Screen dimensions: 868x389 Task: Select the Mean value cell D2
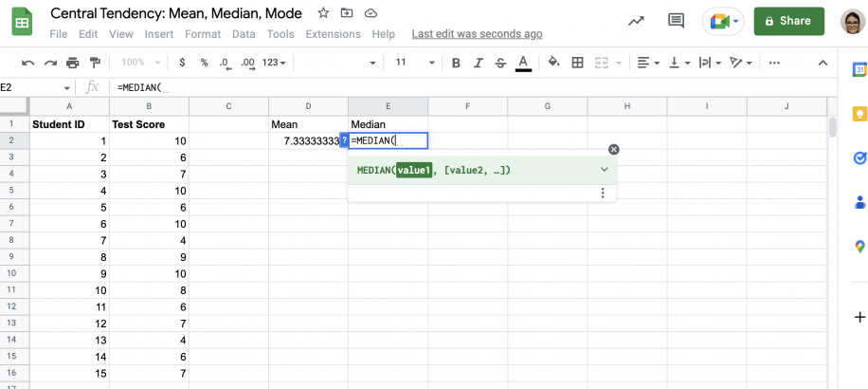[x=308, y=140]
